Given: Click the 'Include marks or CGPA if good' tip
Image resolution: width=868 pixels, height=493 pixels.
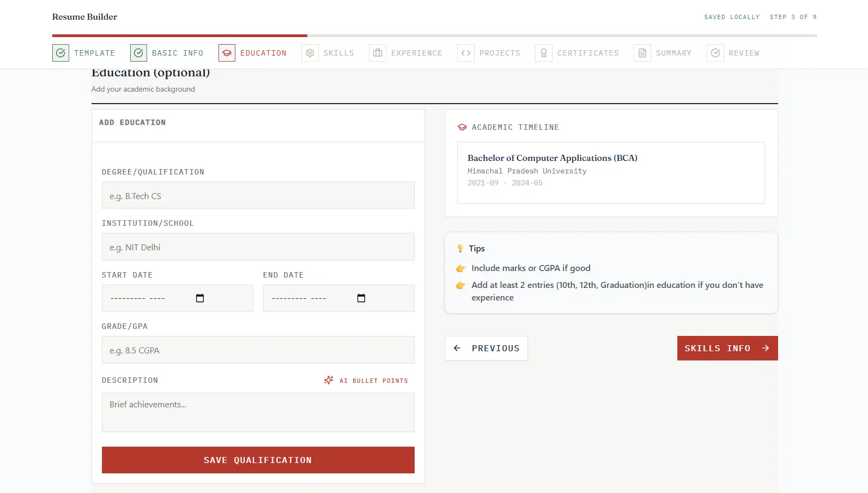Looking at the screenshot, I should [531, 268].
